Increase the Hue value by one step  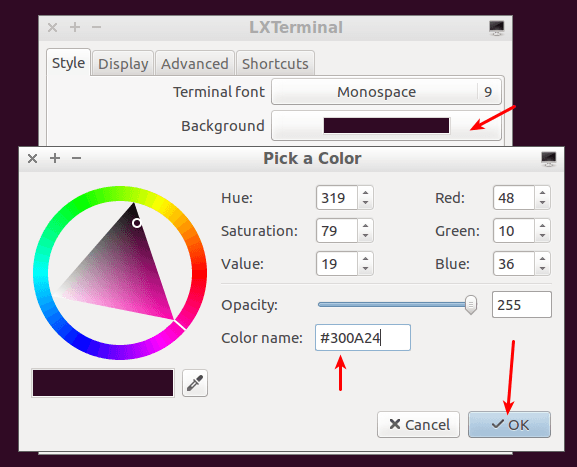pyautogui.click(x=365, y=193)
